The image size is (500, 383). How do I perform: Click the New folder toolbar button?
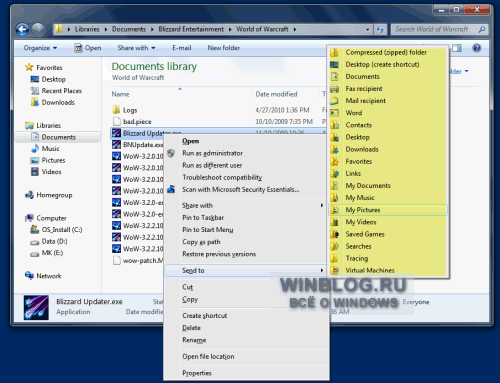[x=224, y=48]
